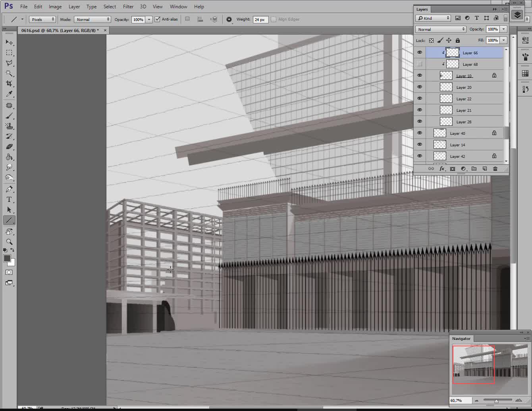532x411 pixels.
Task: Select the Crop tool
Action: (x=9, y=84)
